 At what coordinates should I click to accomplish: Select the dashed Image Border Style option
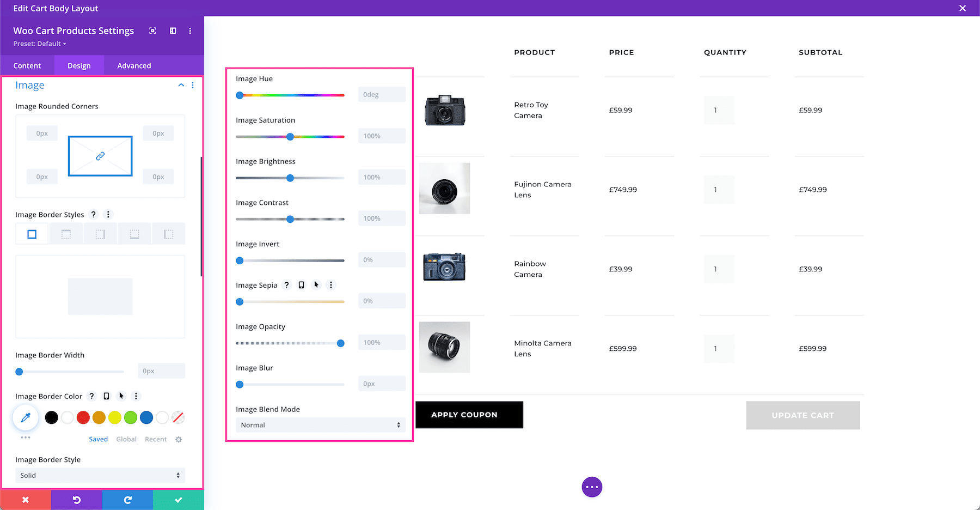66,233
